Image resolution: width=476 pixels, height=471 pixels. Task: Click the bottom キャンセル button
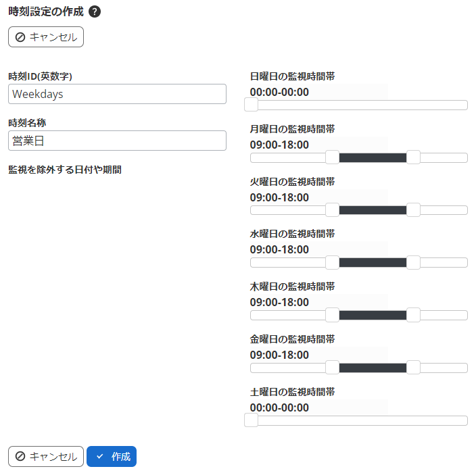click(46, 457)
